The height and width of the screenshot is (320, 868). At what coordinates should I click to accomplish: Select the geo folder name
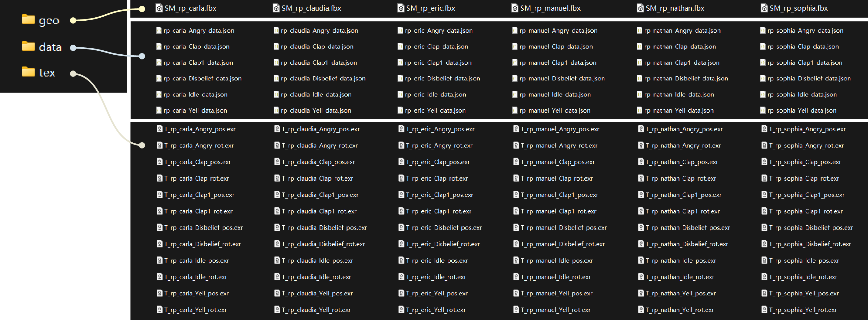point(49,21)
